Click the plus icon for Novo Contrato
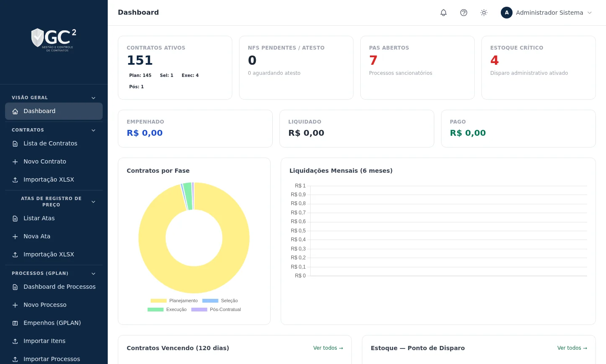Screen dimensions: 606x364 (x=15, y=162)
